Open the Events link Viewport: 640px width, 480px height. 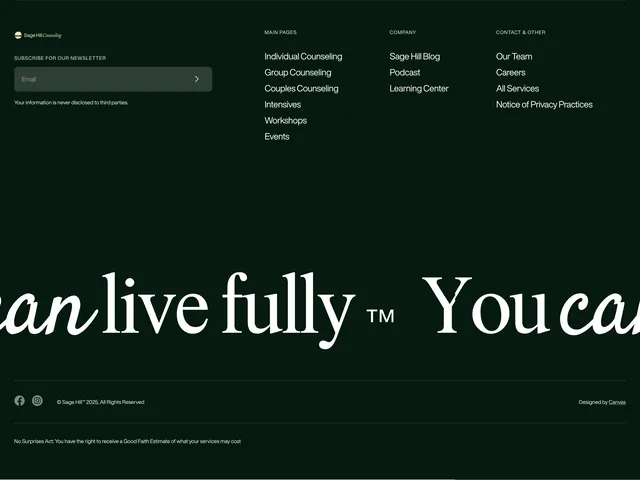pyautogui.click(x=277, y=137)
